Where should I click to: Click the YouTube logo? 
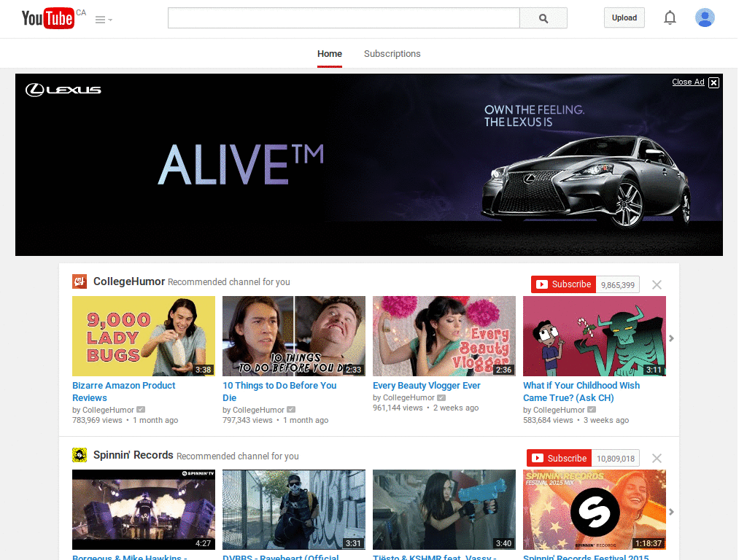click(48, 18)
